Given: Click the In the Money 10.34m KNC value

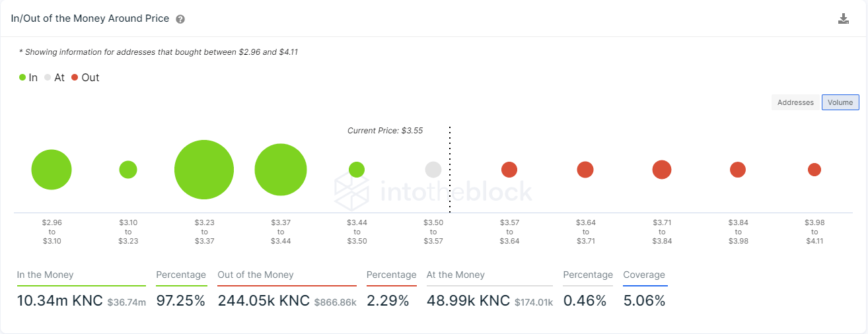Looking at the screenshot, I should tap(60, 301).
